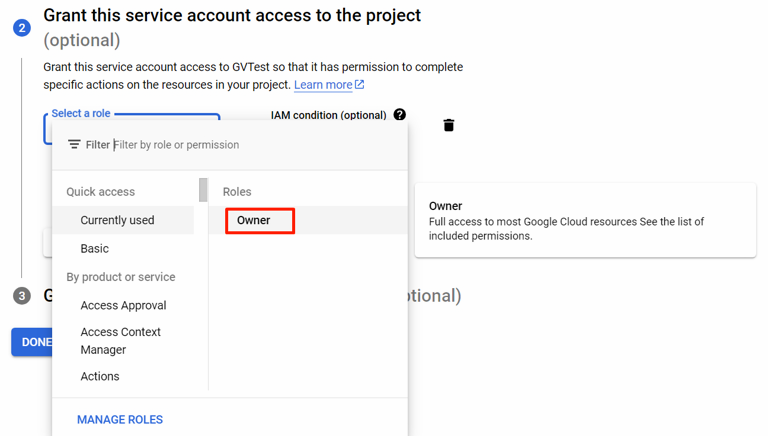Choose Access Context Manager category
This screenshot has height=436, width=768.
[x=120, y=341]
